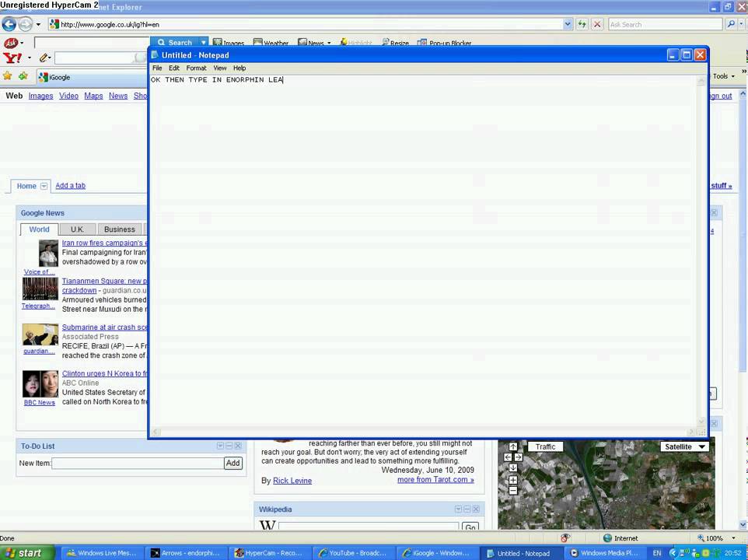Click the Maps link on Google page
Viewport: 748px width, 560px height.
[x=93, y=96]
